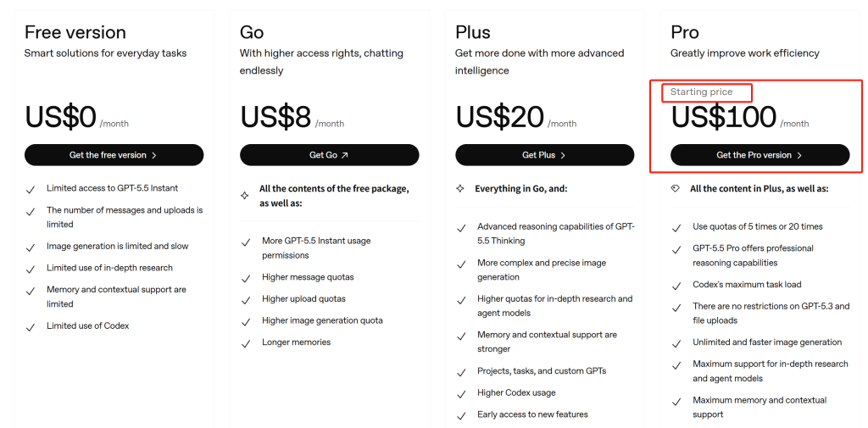868x428 pixels.
Task: Select the Get Plus button
Action: click(545, 155)
